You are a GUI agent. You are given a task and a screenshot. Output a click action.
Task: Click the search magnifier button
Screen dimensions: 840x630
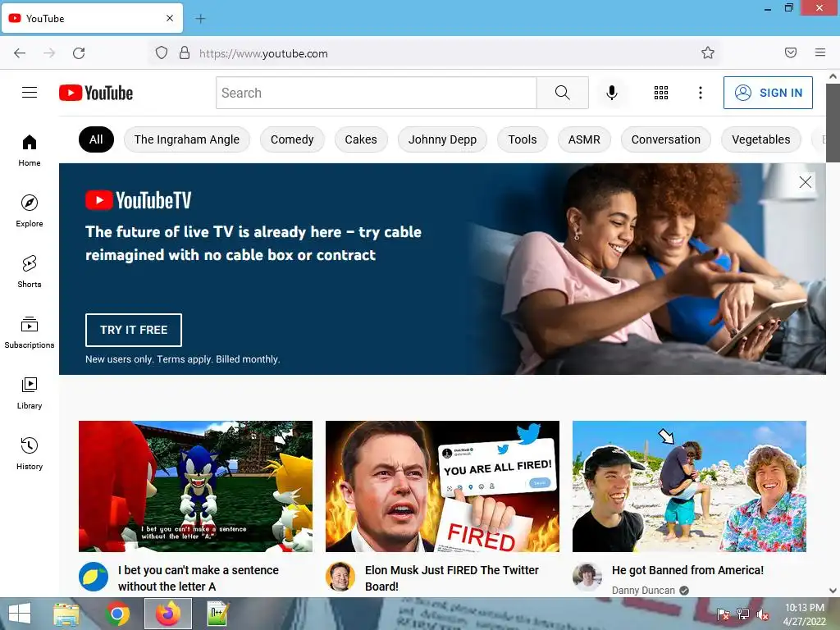[x=563, y=93]
